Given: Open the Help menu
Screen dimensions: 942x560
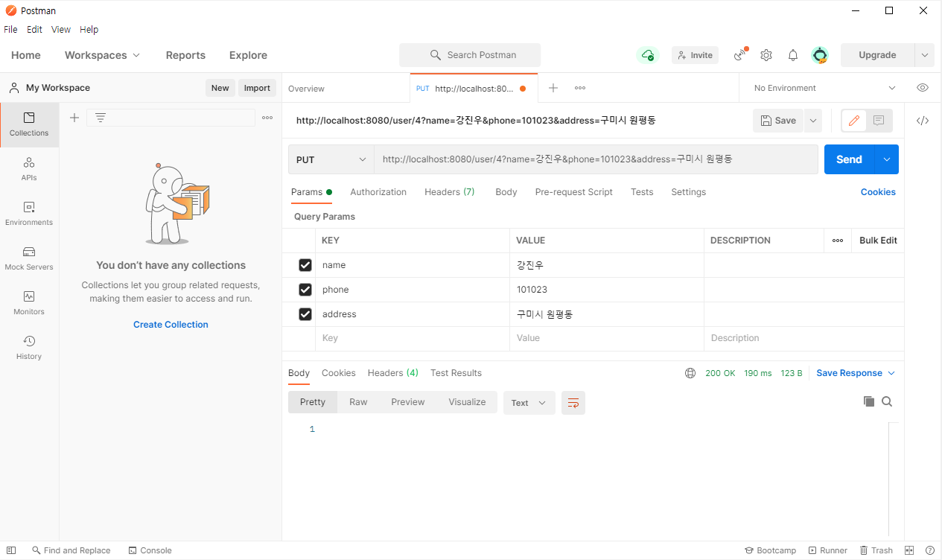Looking at the screenshot, I should [x=89, y=30].
